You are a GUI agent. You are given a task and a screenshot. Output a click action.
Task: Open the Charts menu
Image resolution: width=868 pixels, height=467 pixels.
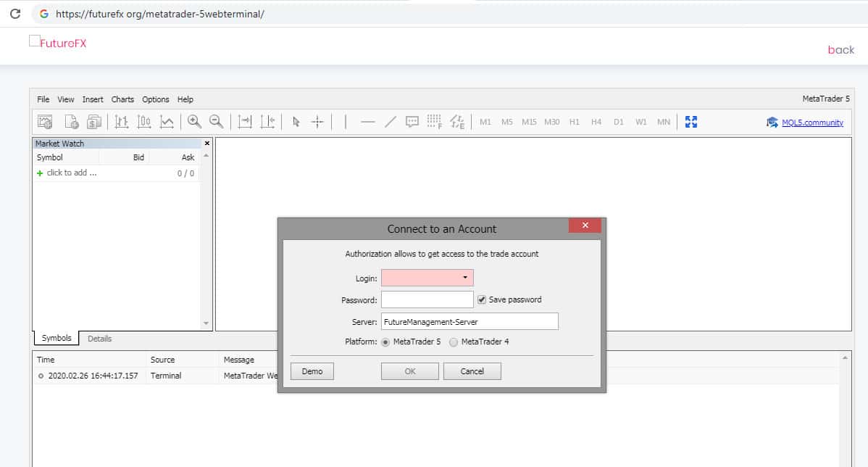(x=122, y=99)
